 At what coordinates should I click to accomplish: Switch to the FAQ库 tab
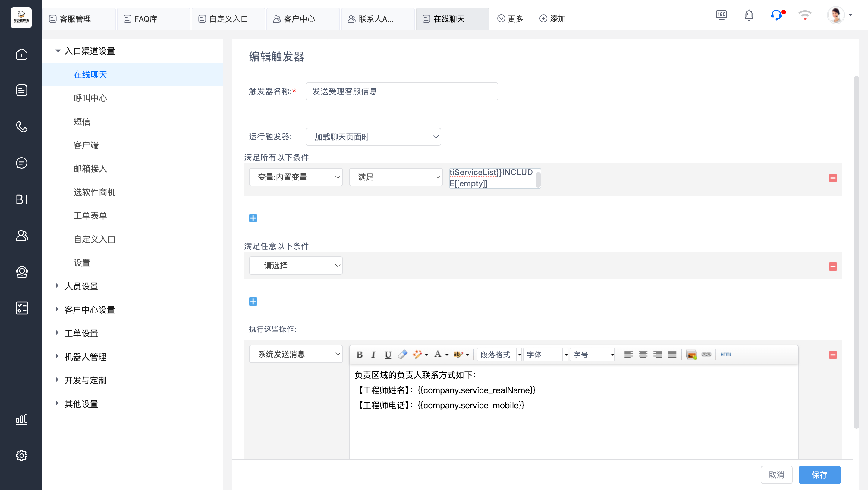tap(146, 19)
